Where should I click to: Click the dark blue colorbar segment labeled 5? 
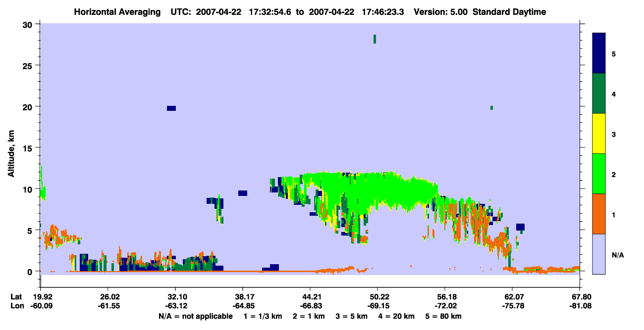599,53
